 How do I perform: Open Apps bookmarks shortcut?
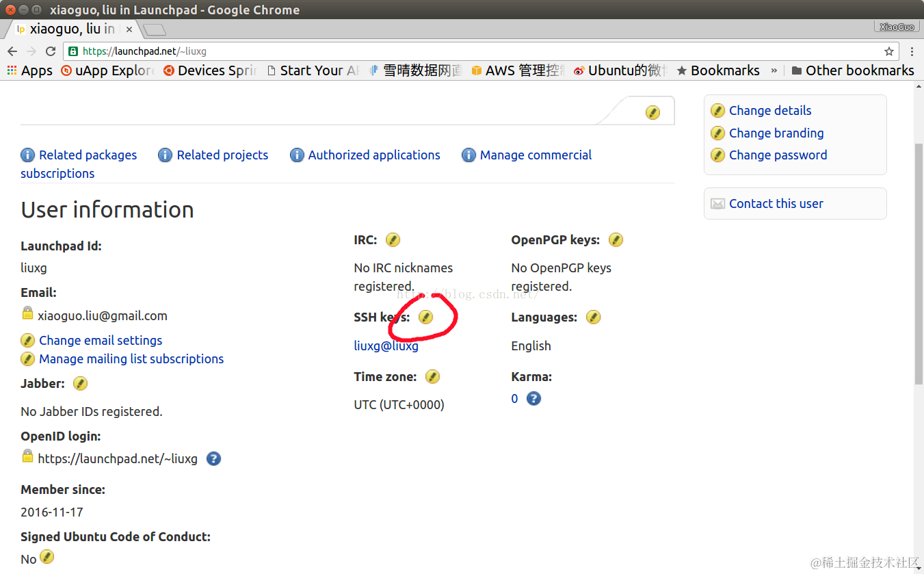(x=29, y=70)
